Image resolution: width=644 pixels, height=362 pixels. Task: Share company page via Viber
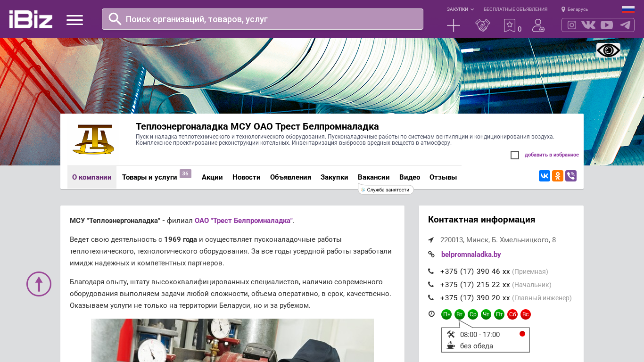coord(571,176)
